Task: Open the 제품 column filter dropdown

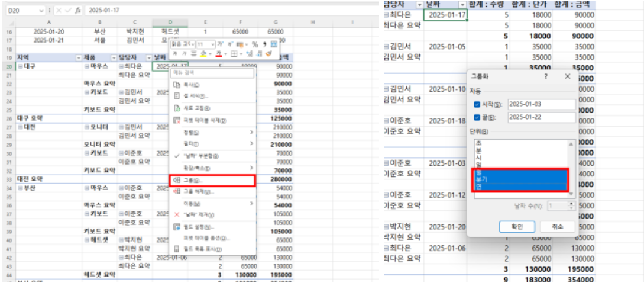Action: pos(112,58)
